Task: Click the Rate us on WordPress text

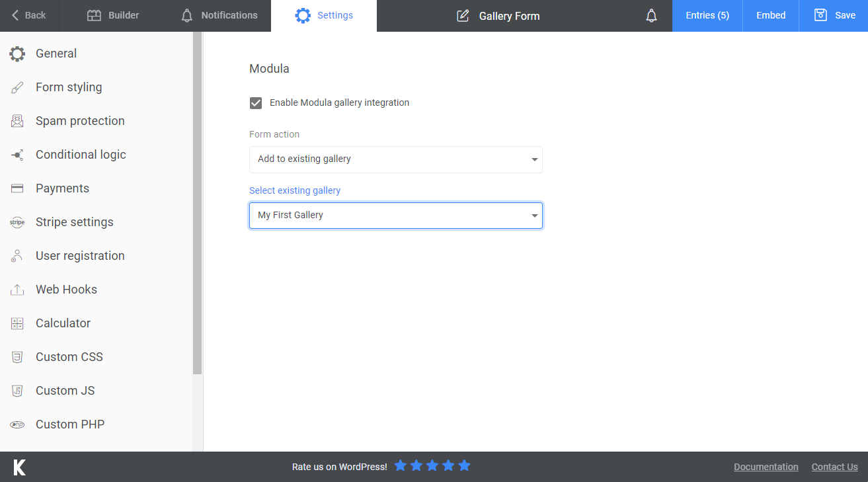Action: pos(340,467)
